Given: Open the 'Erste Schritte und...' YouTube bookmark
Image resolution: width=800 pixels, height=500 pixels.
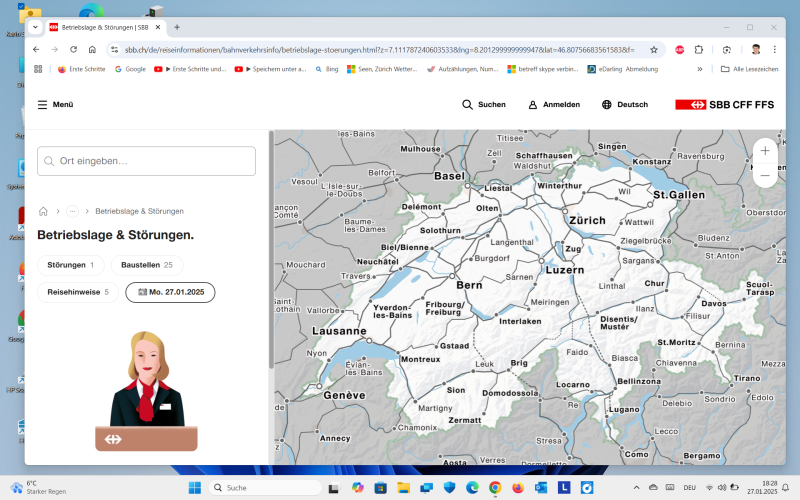Looking at the screenshot, I should pos(190,69).
